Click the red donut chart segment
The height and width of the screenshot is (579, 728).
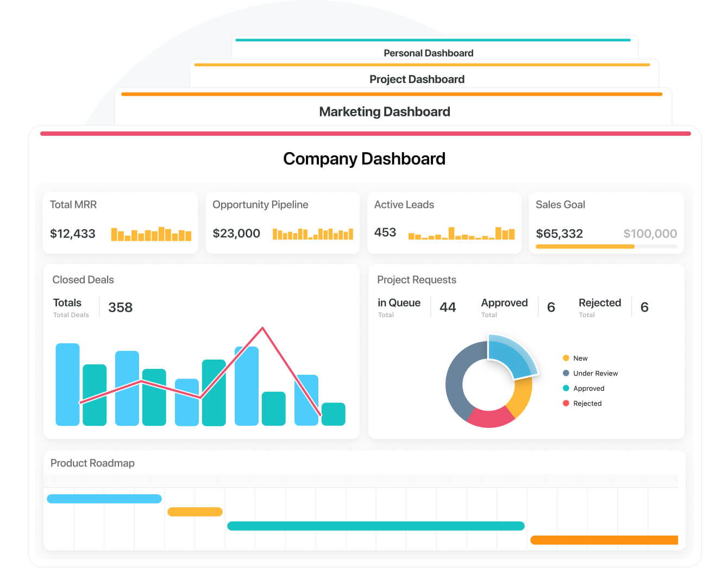click(x=489, y=417)
